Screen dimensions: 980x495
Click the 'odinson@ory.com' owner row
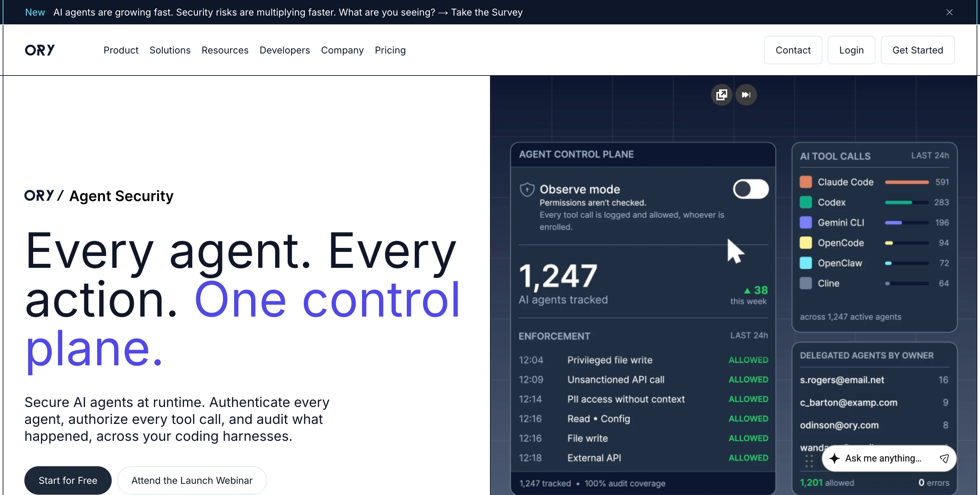[x=874, y=425]
